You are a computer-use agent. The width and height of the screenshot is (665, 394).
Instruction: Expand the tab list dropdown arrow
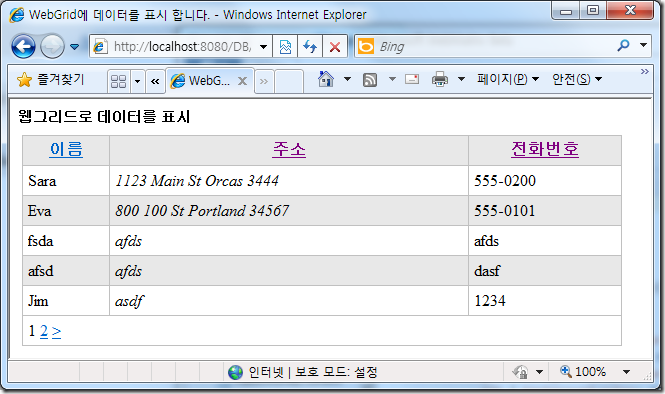[137, 81]
